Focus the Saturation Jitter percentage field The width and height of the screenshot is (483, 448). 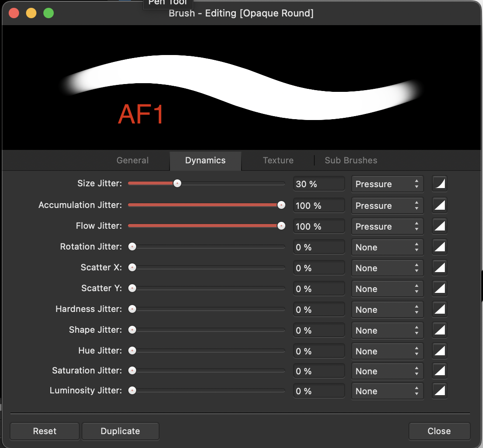(x=319, y=371)
